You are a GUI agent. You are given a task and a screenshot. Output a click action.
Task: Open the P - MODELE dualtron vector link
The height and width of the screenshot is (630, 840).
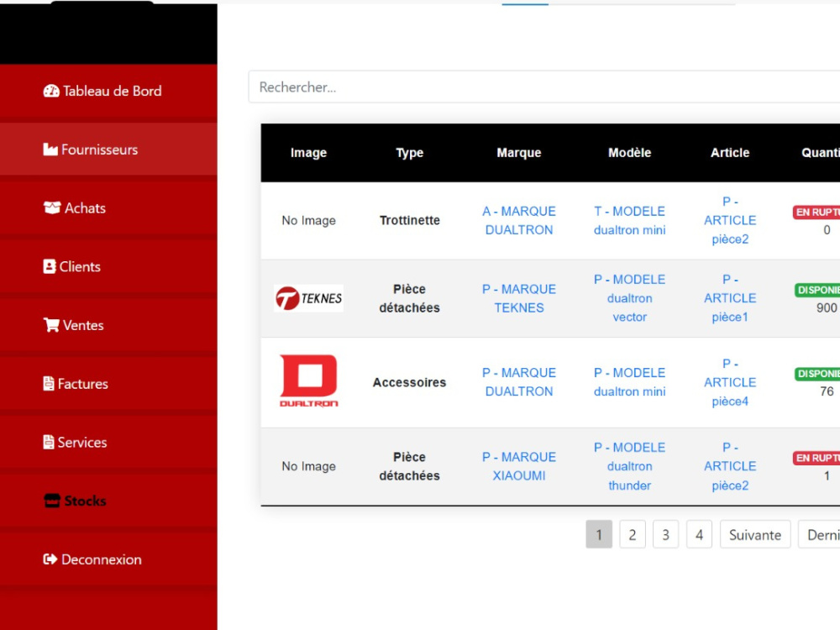(x=629, y=298)
